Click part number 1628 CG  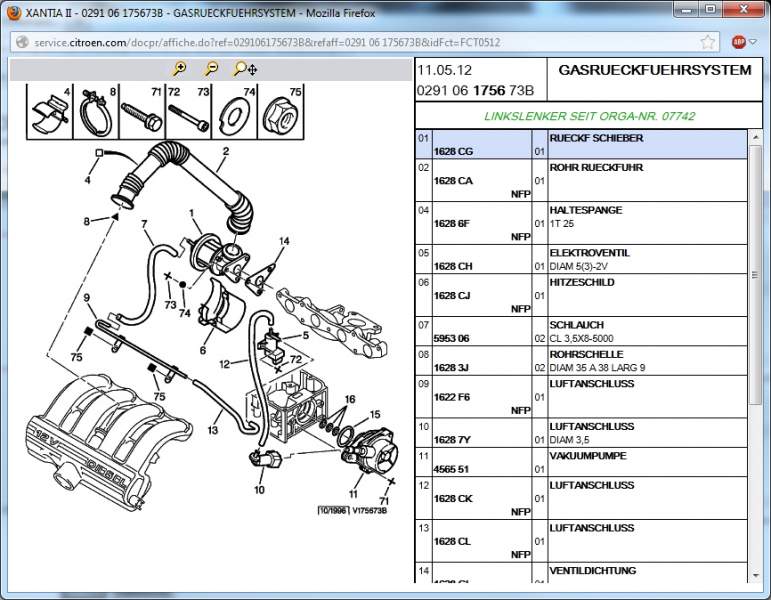coord(453,151)
